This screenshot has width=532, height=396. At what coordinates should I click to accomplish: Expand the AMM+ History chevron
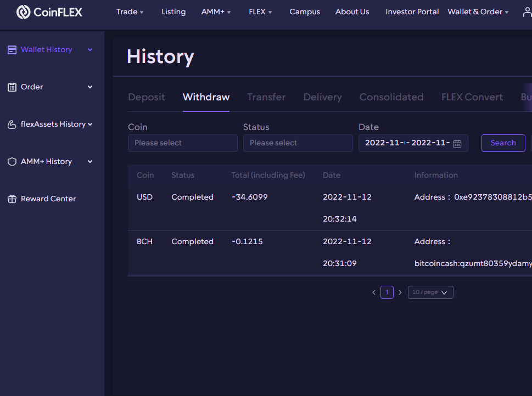[90, 162]
